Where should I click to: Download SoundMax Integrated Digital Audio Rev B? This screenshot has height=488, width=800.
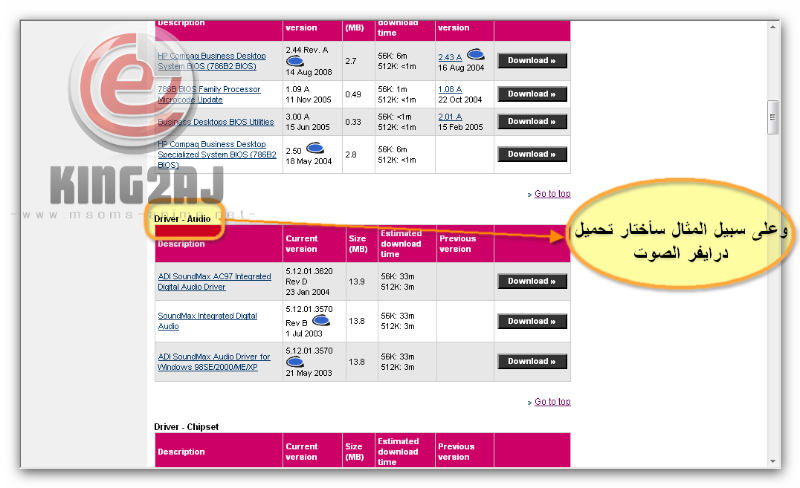[x=532, y=322]
